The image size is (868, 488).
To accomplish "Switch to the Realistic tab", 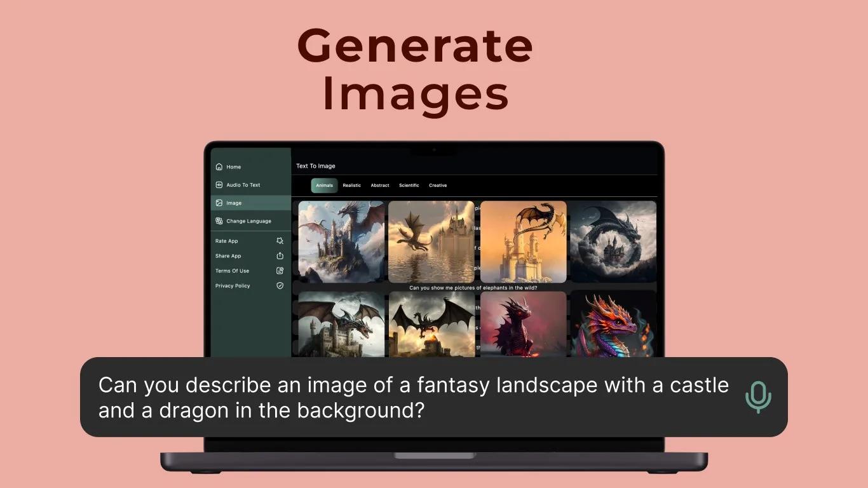I will point(351,186).
